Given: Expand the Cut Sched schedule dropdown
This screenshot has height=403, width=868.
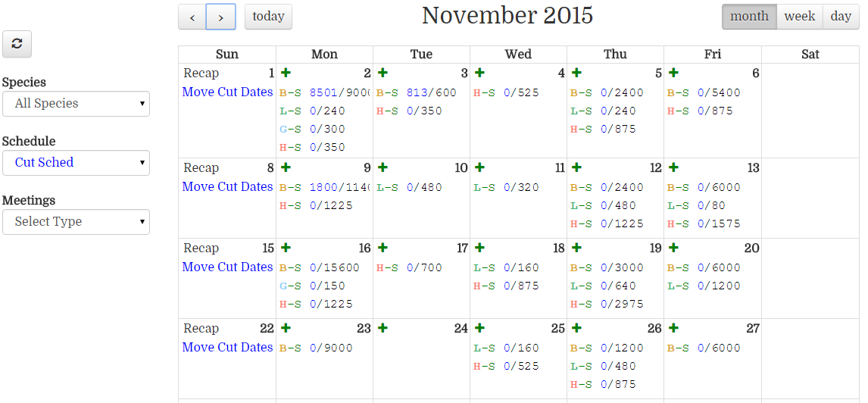Looking at the screenshot, I should (76, 163).
